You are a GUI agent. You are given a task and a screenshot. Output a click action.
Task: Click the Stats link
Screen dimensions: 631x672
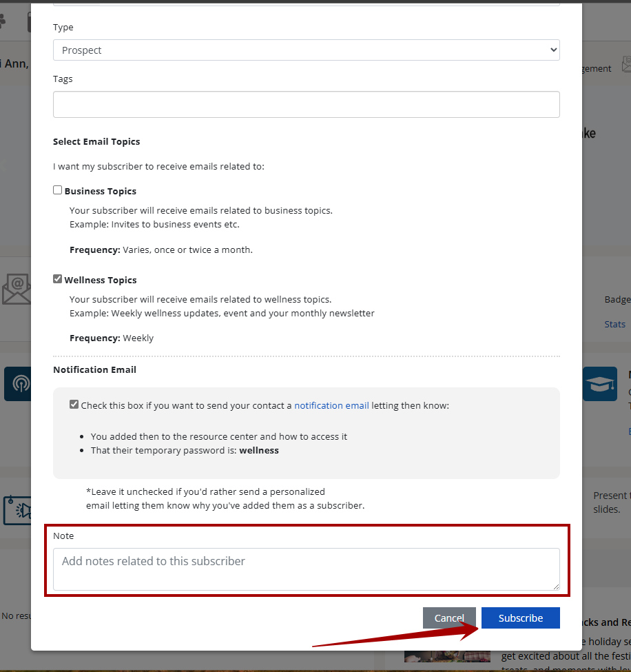click(614, 324)
